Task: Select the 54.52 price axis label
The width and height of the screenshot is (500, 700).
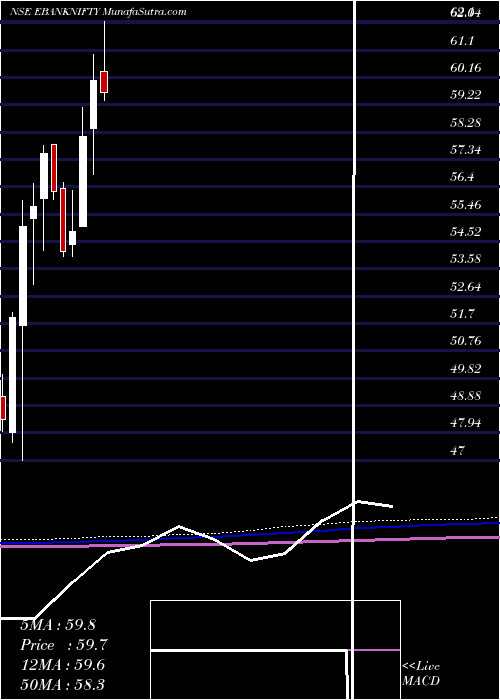Action: 466,232
